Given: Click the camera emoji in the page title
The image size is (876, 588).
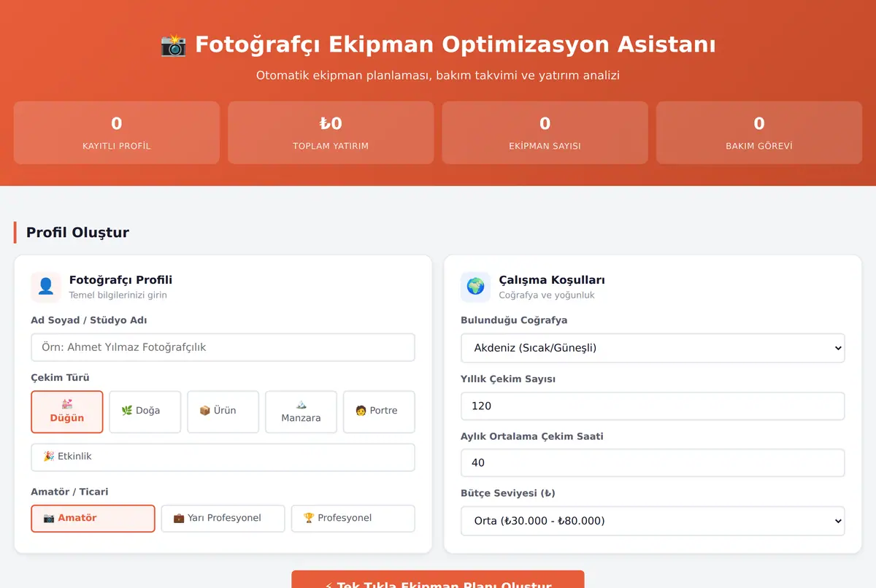Looking at the screenshot, I should (x=173, y=45).
